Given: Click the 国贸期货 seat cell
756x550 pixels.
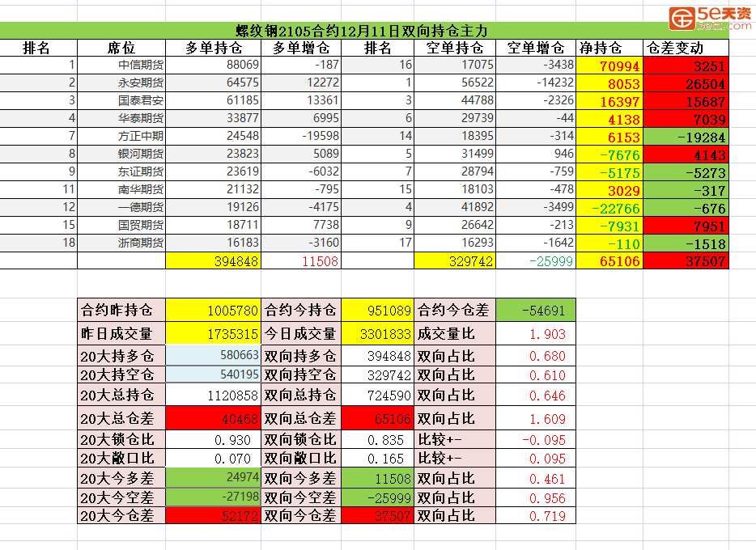Looking at the screenshot, I should 121,226.
